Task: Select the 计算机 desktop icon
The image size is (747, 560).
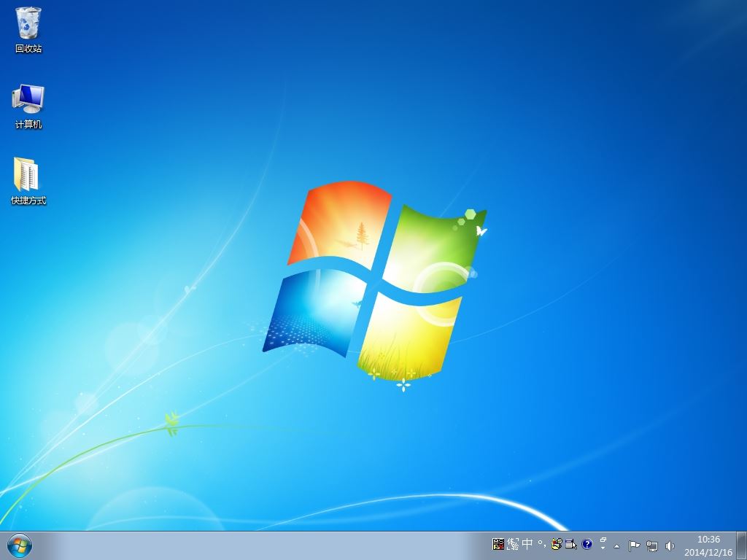Action: point(28,106)
